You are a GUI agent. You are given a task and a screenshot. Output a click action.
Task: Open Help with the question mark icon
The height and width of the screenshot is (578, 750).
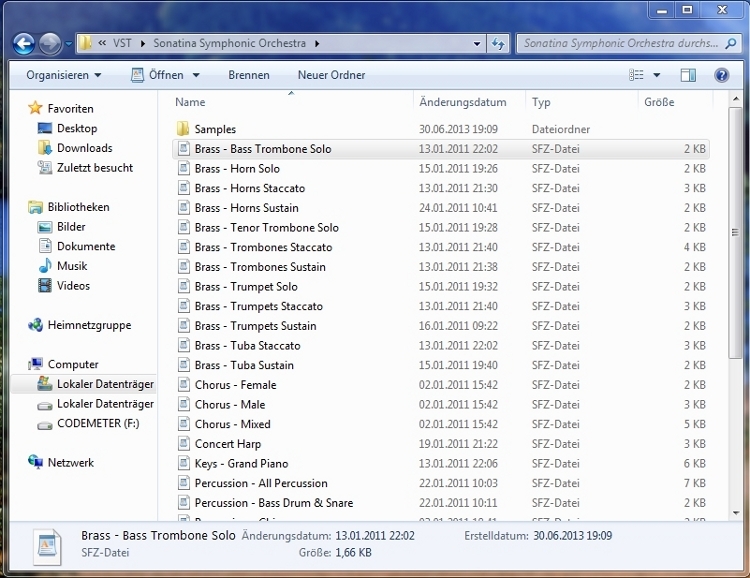click(x=721, y=75)
